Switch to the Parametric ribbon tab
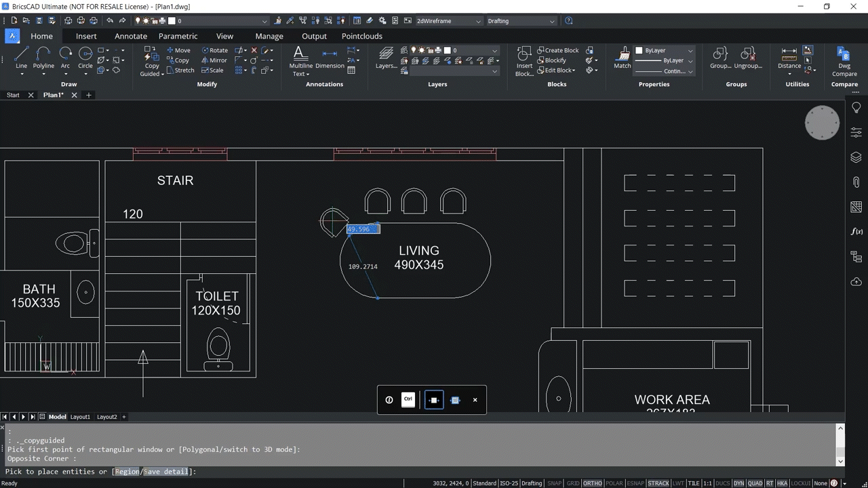The image size is (868, 488). point(178,36)
